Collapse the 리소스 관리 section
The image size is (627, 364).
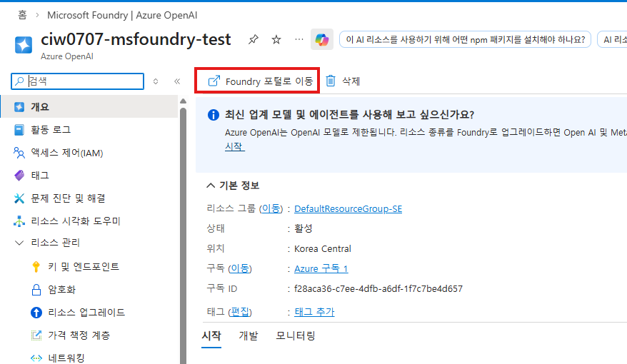click(19, 244)
